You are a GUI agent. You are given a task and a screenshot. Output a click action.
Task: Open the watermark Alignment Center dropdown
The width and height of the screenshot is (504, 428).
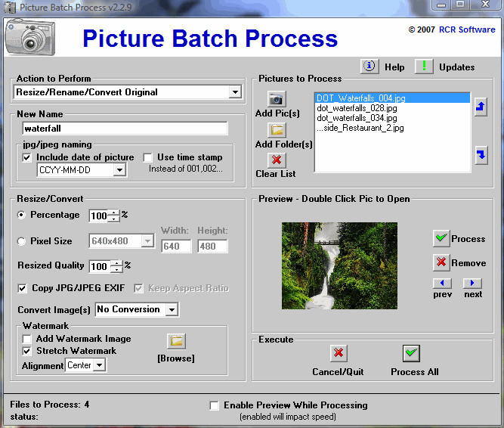[x=99, y=365]
